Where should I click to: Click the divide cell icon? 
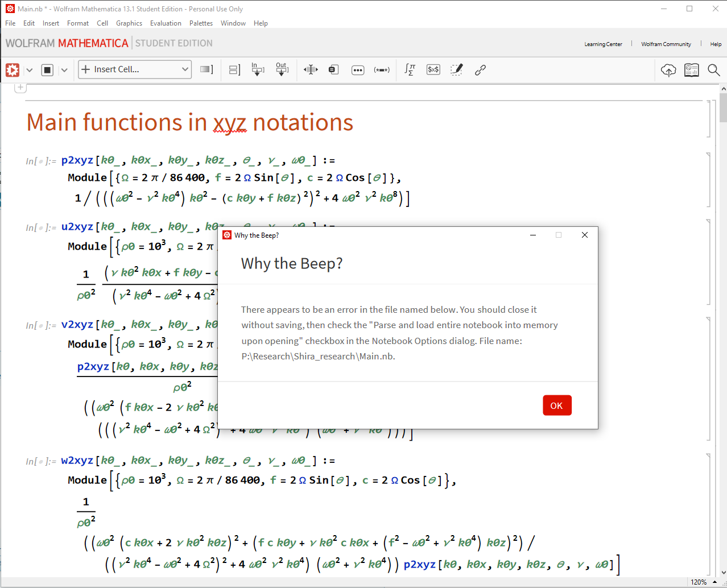234,70
